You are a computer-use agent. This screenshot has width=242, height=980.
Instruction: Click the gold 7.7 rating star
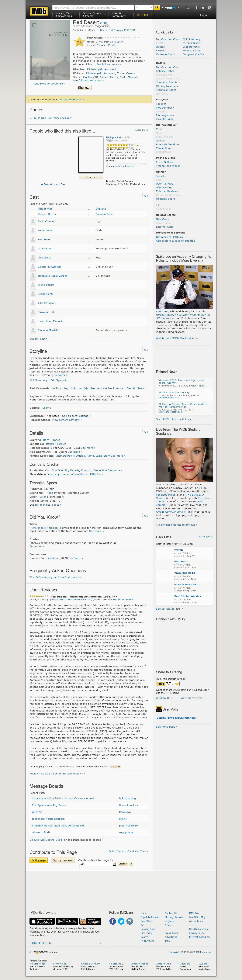pos(79,42)
